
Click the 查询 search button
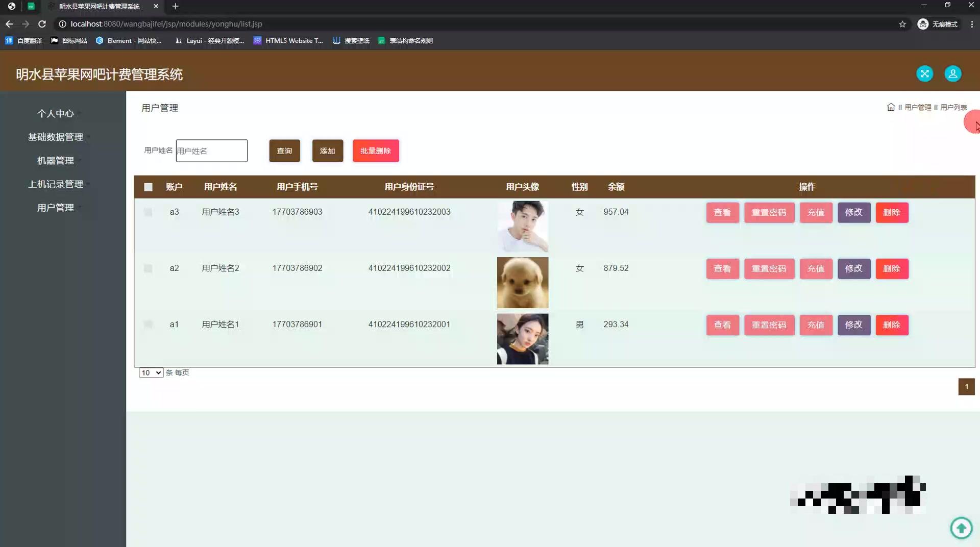[x=284, y=151]
